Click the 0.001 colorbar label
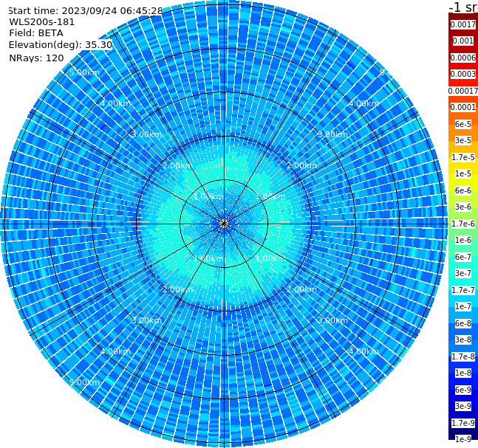The height and width of the screenshot is (448, 478). [x=463, y=41]
